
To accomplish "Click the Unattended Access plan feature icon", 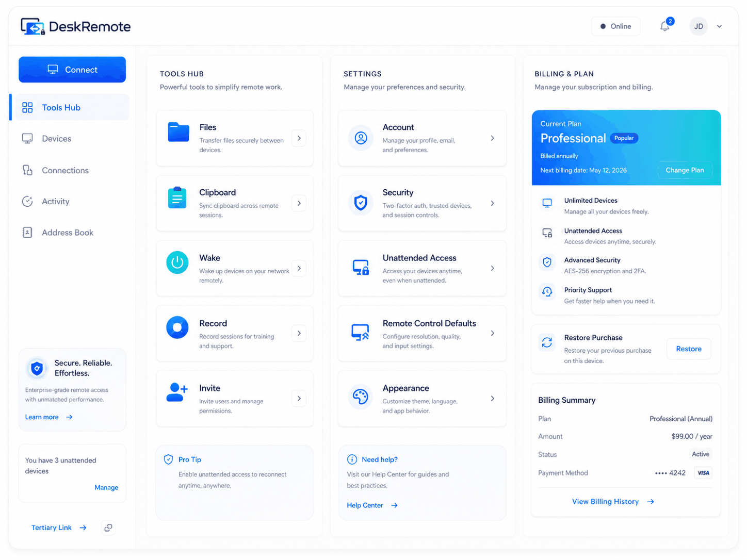I will (547, 233).
